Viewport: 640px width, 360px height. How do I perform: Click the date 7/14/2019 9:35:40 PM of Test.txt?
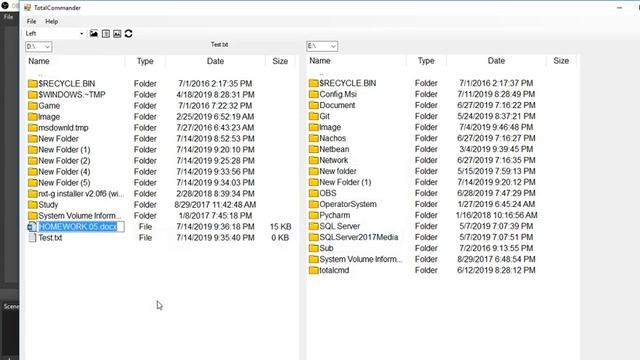215,238
